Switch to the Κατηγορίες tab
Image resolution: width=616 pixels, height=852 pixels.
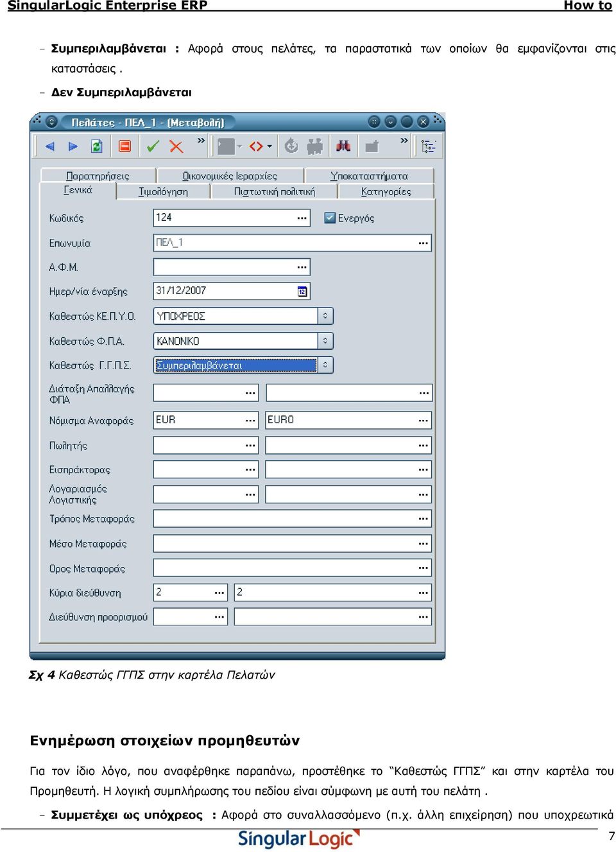click(386, 191)
